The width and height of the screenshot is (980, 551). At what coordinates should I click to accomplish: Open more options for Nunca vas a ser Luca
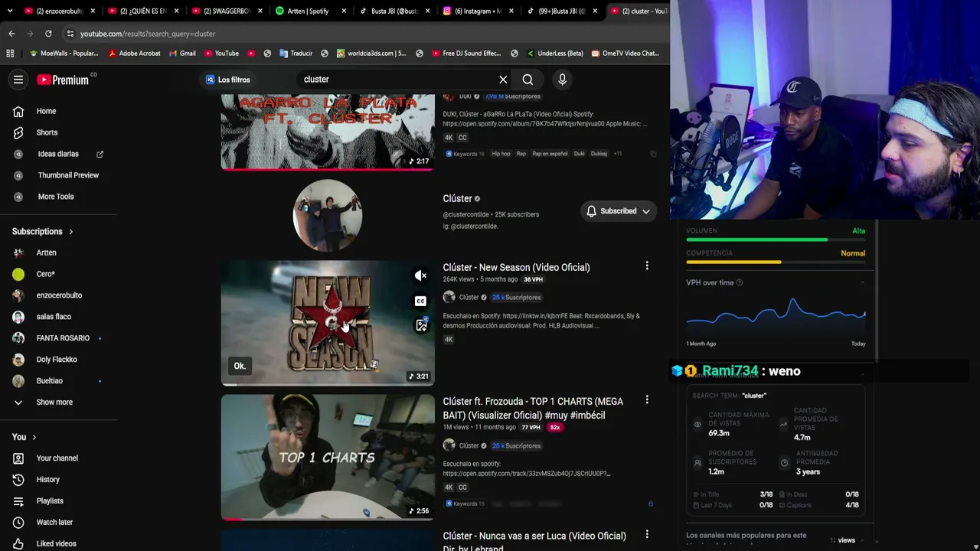pyautogui.click(x=647, y=535)
